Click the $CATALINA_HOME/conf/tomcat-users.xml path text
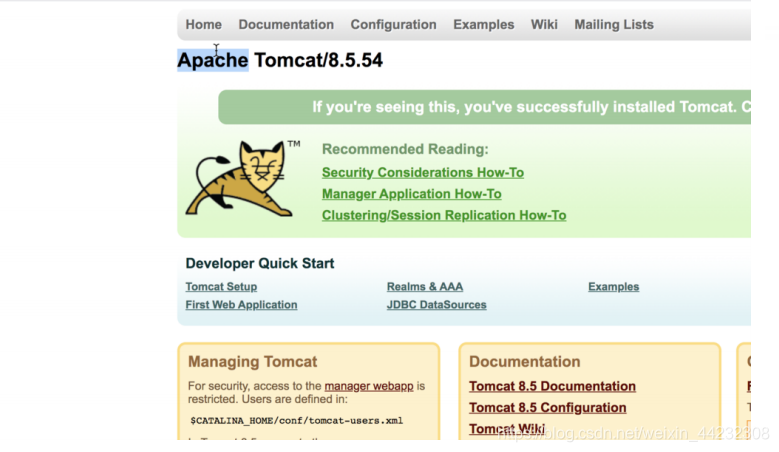The image size is (779, 452). (297, 421)
